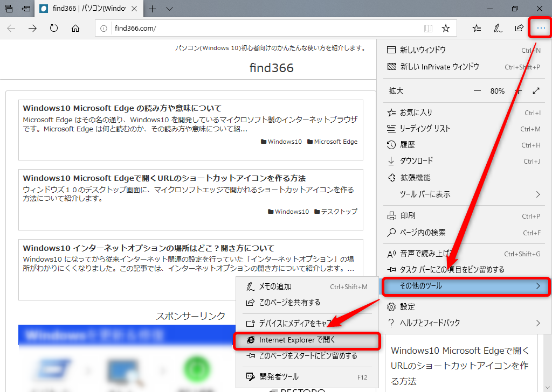This screenshot has width=552, height=392.
Task: Select ページ内の検索 menu item
Action: pos(464,233)
